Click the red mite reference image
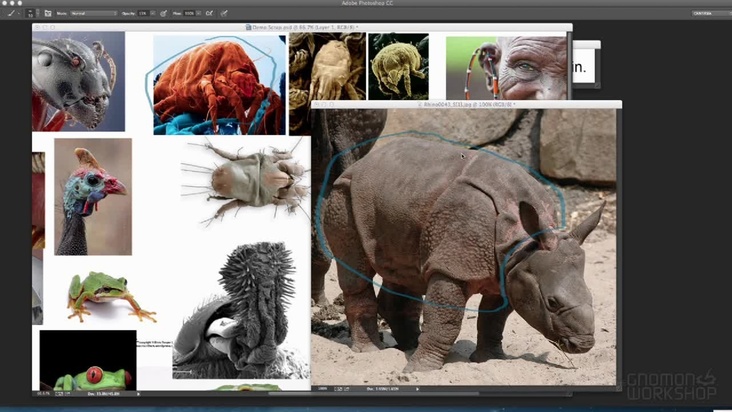 (219, 85)
